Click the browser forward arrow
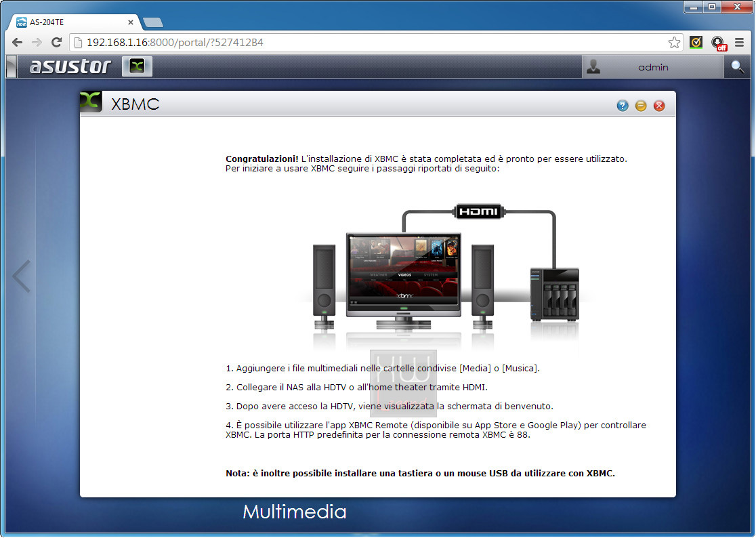Screen dimensions: 756x538 coord(37,43)
